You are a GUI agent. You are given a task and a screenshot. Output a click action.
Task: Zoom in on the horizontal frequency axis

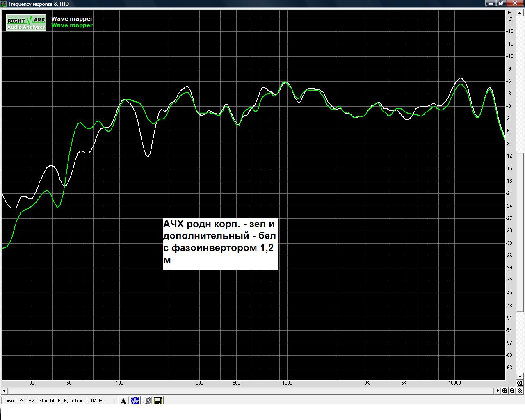(505, 390)
